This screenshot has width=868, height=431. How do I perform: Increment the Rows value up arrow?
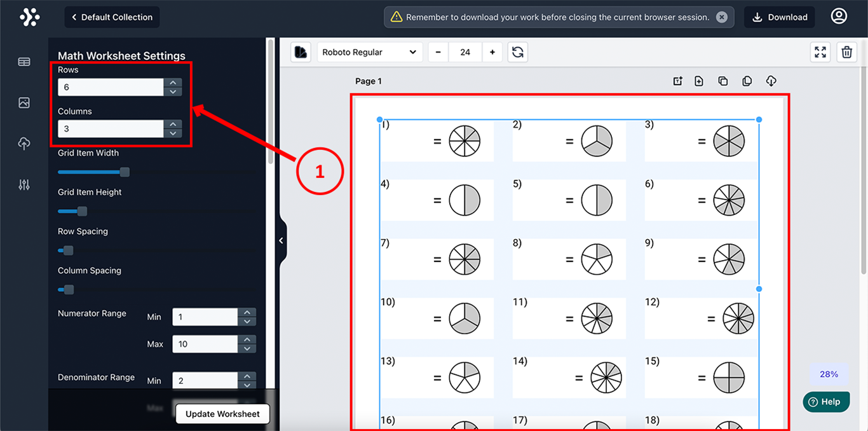[x=173, y=83]
